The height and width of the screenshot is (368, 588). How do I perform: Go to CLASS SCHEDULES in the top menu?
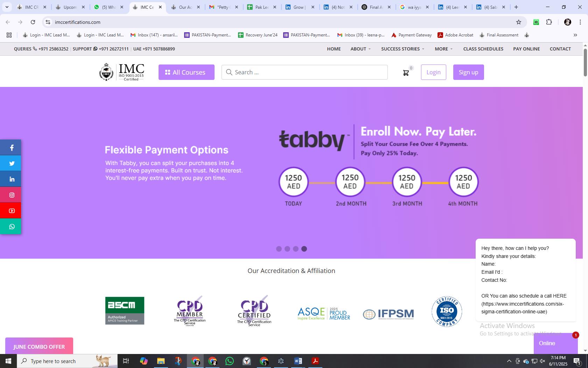click(483, 49)
